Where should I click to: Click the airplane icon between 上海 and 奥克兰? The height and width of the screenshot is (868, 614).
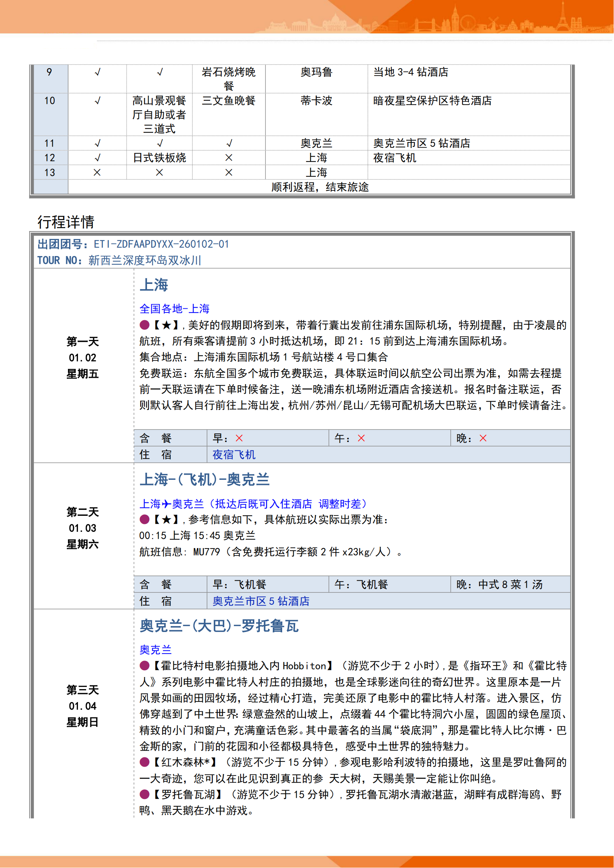tap(166, 504)
